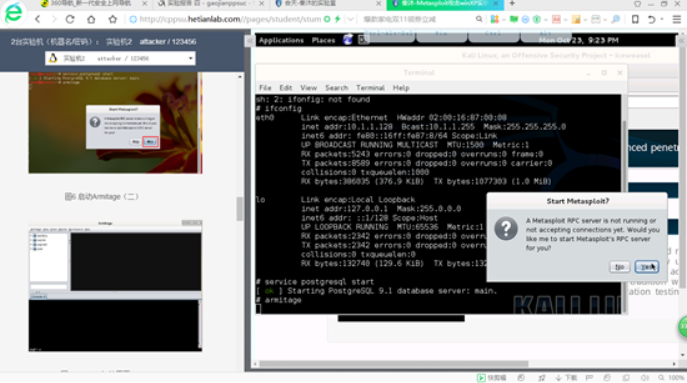687x383 pixels.
Task: Click the left panel scroll-up arrow
Action: pyautogui.click(x=239, y=77)
